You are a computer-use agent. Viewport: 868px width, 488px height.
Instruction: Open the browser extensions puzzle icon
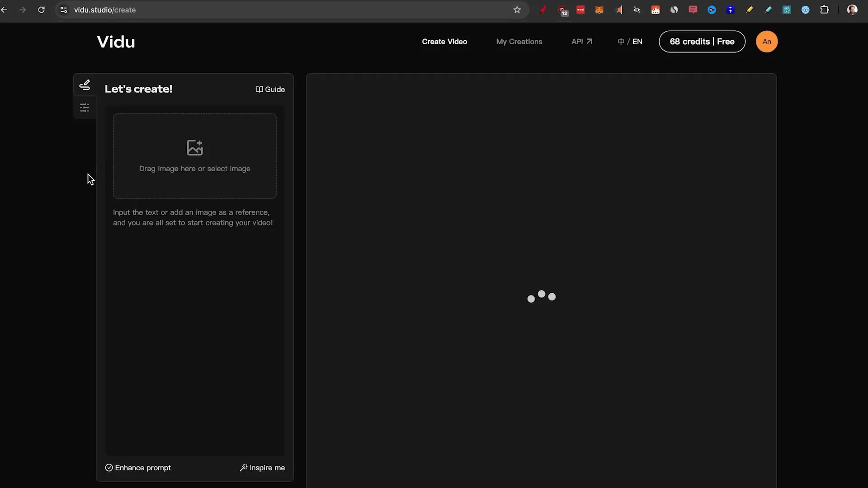coord(825,9)
